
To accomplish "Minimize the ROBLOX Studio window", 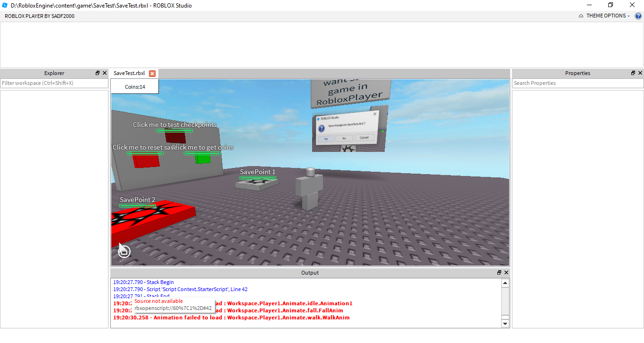I will tap(589, 5).
